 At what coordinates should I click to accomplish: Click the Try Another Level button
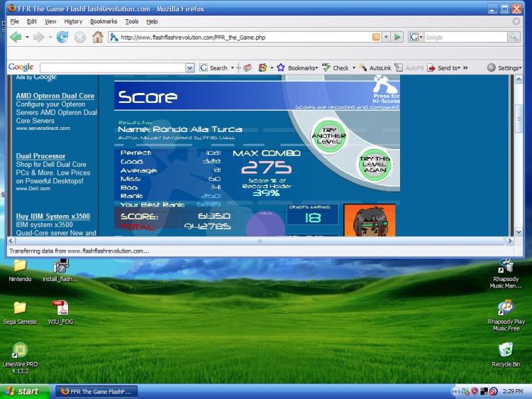point(328,136)
